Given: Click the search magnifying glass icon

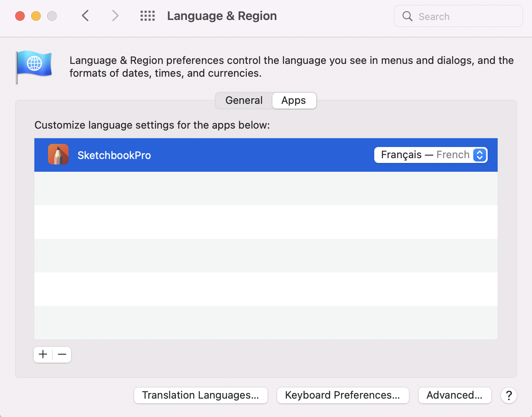Looking at the screenshot, I should pyautogui.click(x=407, y=16).
